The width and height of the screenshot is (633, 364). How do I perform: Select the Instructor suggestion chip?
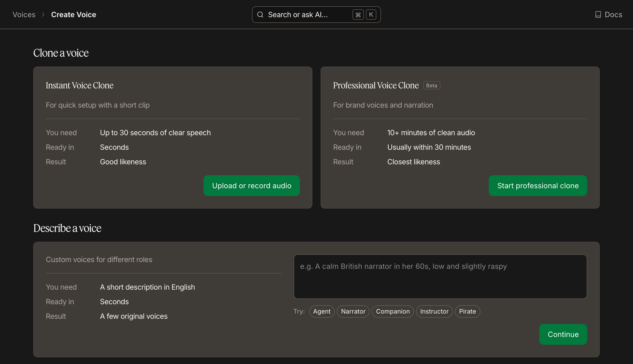pos(434,311)
